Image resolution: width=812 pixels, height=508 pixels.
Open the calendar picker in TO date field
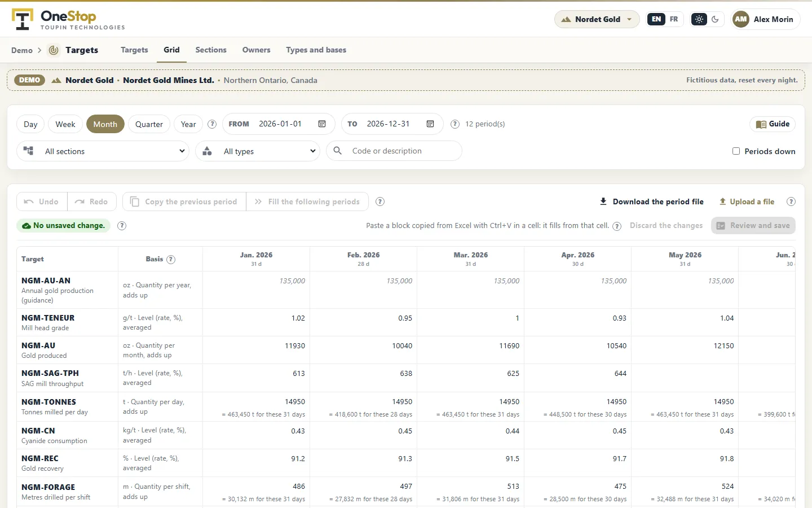tap(430, 124)
